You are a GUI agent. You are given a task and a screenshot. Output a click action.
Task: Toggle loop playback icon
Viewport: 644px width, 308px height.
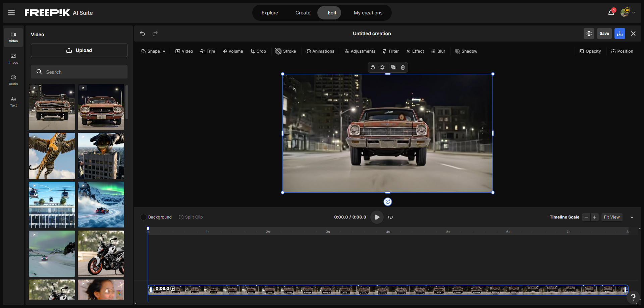(x=390, y=217)
